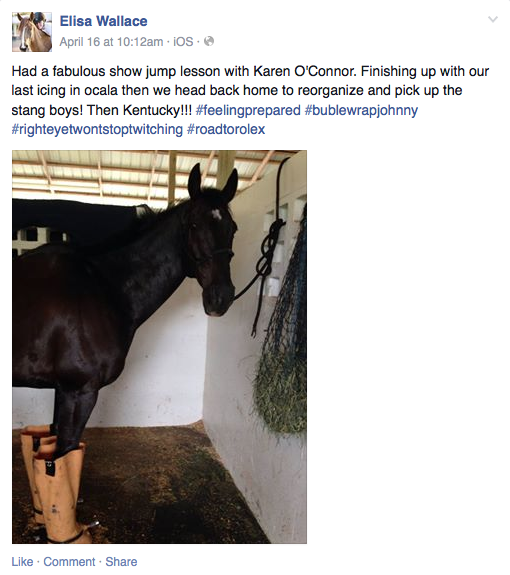
Task: Select the iOS source label
Action: tap(183, 42)
